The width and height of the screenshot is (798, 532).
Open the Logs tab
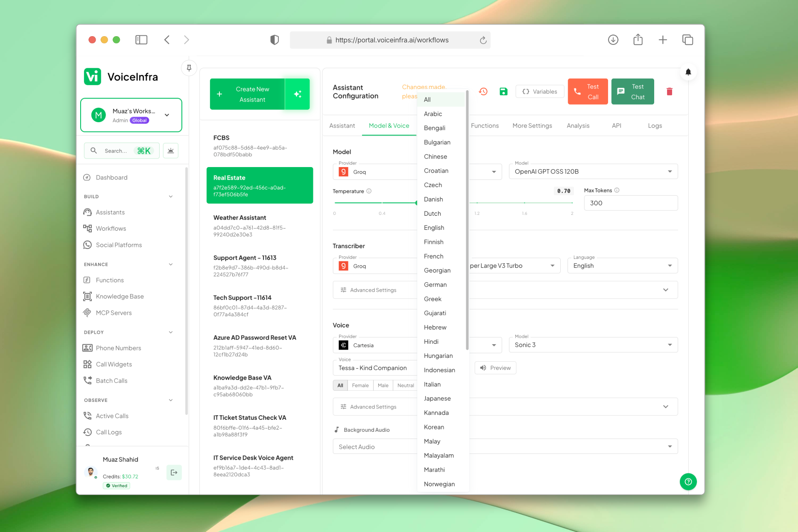click(x=655, y=126)
